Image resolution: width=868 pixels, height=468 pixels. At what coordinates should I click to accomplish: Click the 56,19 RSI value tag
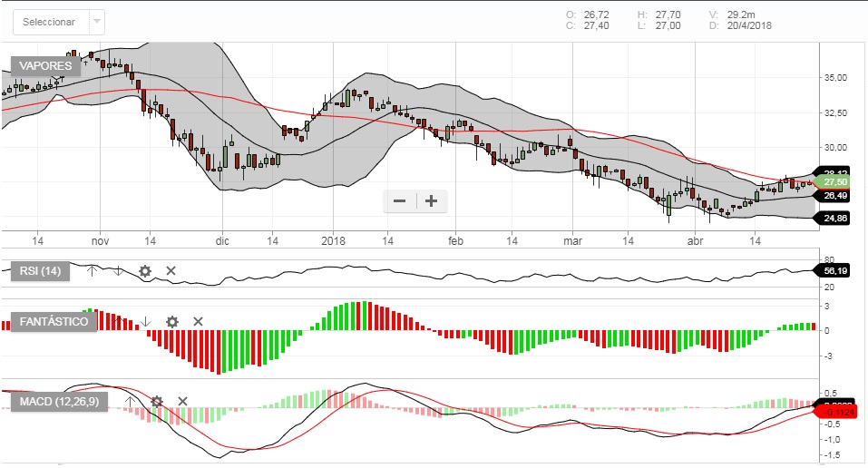coord(835,270)
